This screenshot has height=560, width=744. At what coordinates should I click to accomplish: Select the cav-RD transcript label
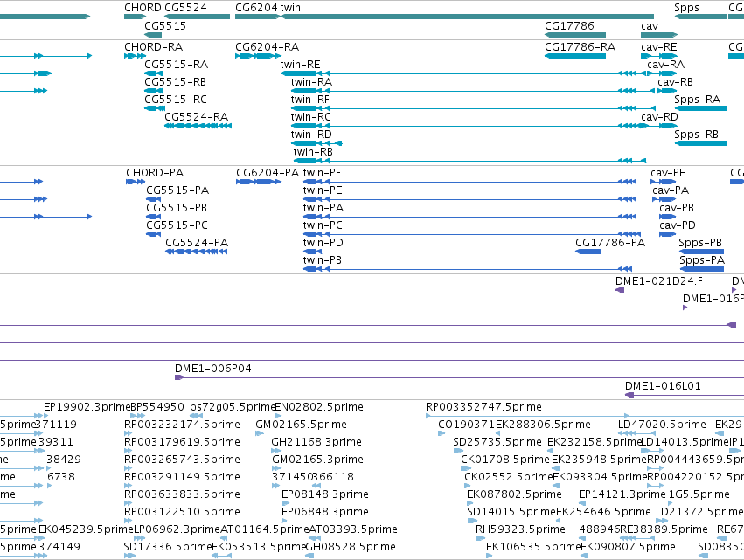pyautogui.click(x=659, y=117)
